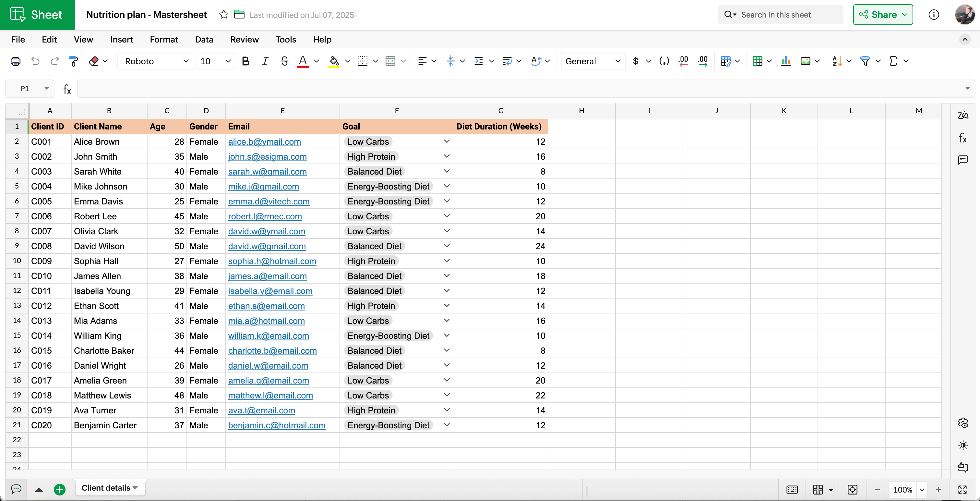Open the Insert menu

click(121, 40)
